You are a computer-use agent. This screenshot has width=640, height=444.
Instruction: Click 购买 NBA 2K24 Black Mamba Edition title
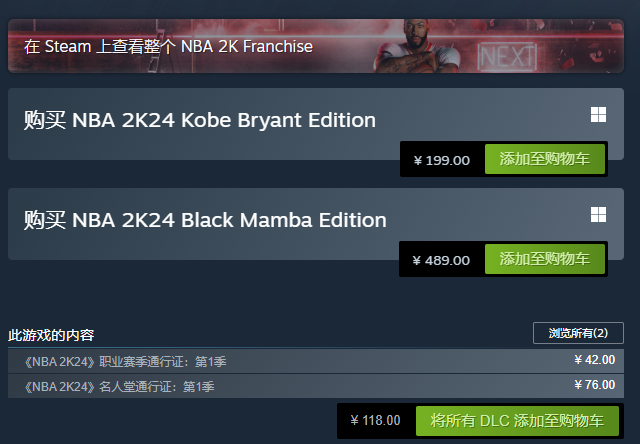point(205,220)
